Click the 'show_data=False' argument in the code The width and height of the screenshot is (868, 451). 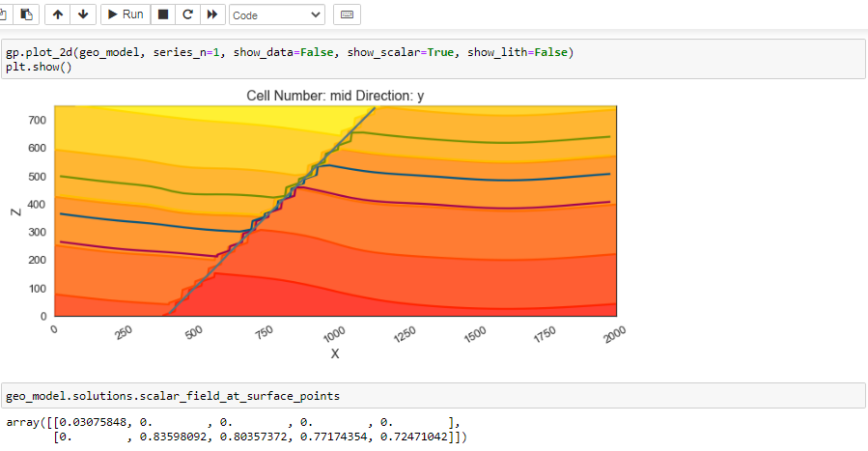click(284, 52)
